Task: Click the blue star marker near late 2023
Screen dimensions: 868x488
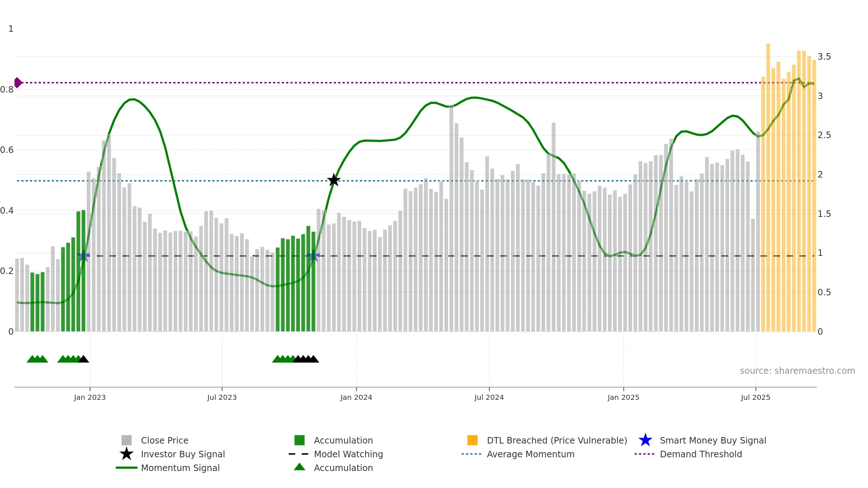Action: [314, 256]
